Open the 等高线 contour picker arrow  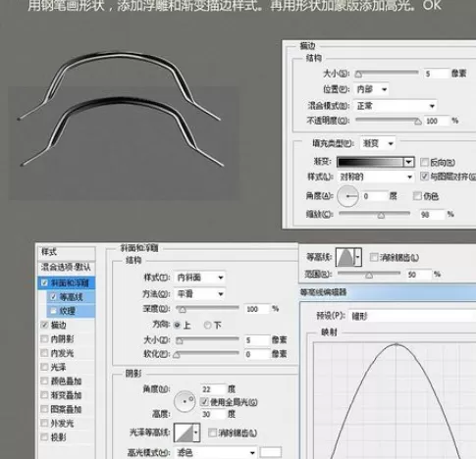358,257
